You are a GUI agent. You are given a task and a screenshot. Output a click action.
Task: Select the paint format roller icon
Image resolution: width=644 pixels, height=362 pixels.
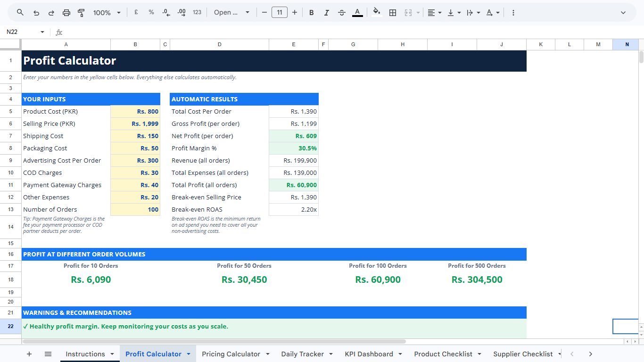(81, 13)
